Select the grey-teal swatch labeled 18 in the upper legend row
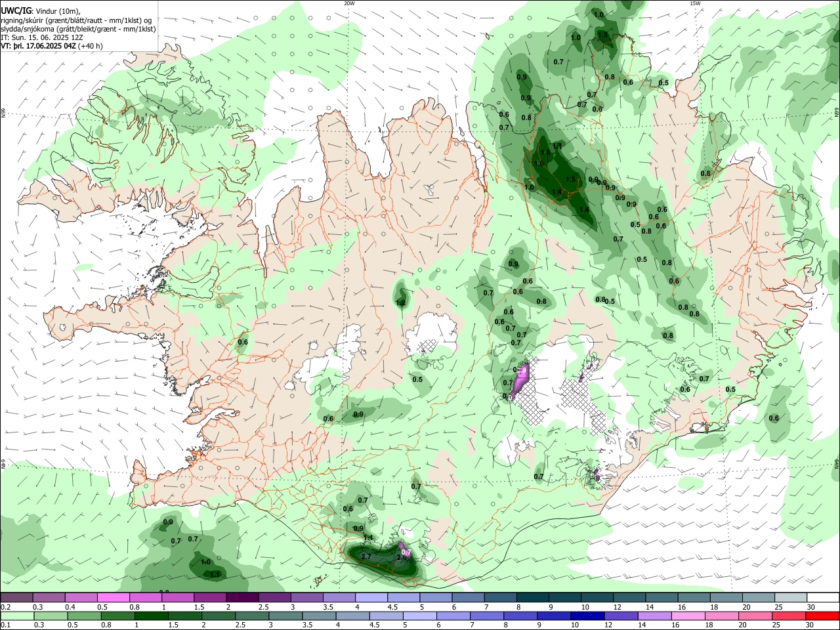This screenshot has width=840, height=630. tap(727, 598)
